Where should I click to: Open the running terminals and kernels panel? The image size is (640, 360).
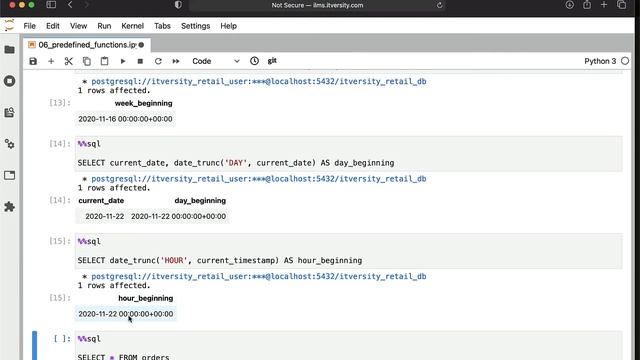point(9,81)
